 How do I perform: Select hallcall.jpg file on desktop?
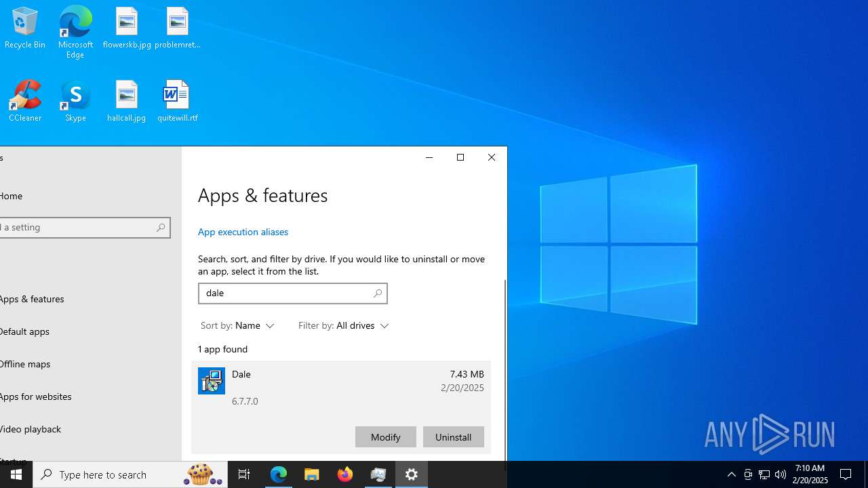coord(127,101)
